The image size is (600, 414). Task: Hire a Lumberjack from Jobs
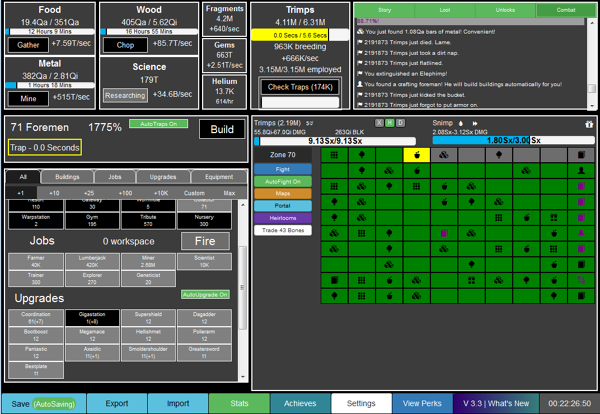(x=94, y=262)
